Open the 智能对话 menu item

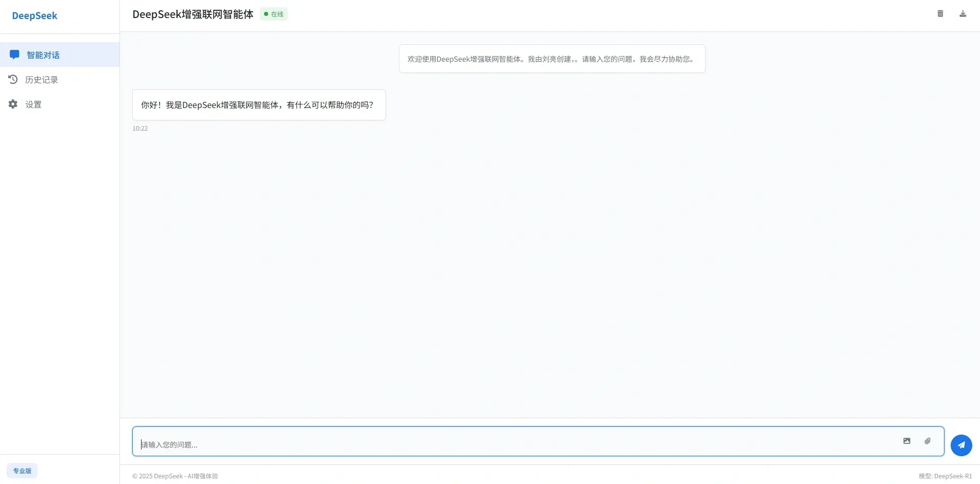point(60,55)
